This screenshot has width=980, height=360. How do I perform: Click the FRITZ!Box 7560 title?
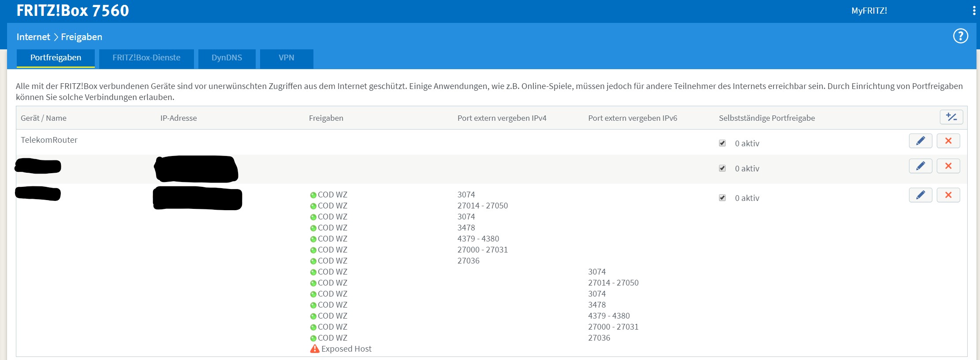(73, 11)
